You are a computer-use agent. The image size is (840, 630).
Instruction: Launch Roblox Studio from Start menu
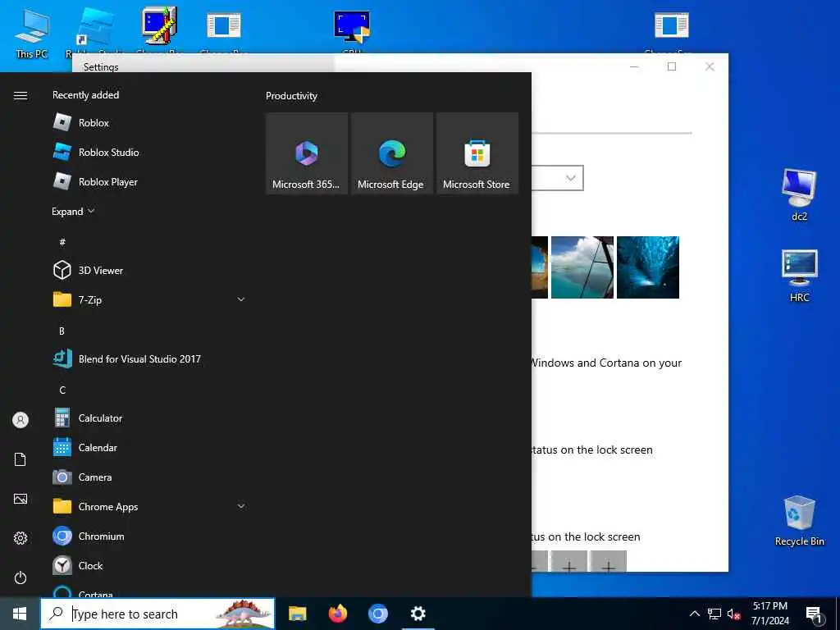(x=150, y=152)
